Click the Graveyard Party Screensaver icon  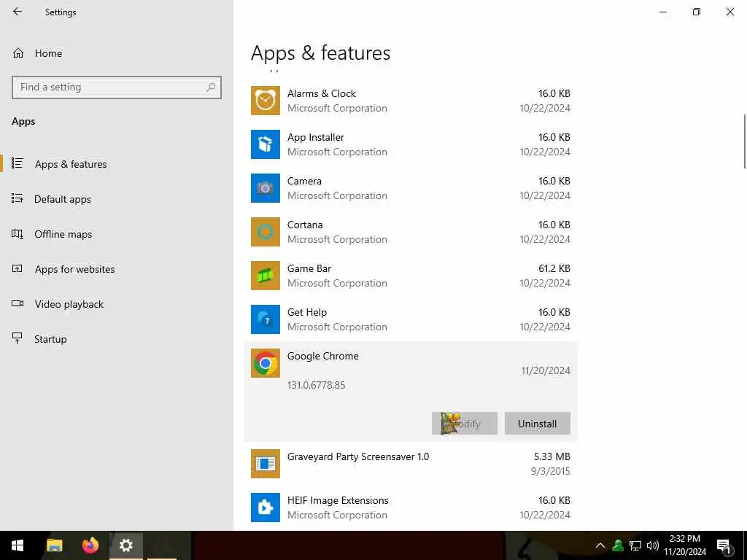(266, 464)
